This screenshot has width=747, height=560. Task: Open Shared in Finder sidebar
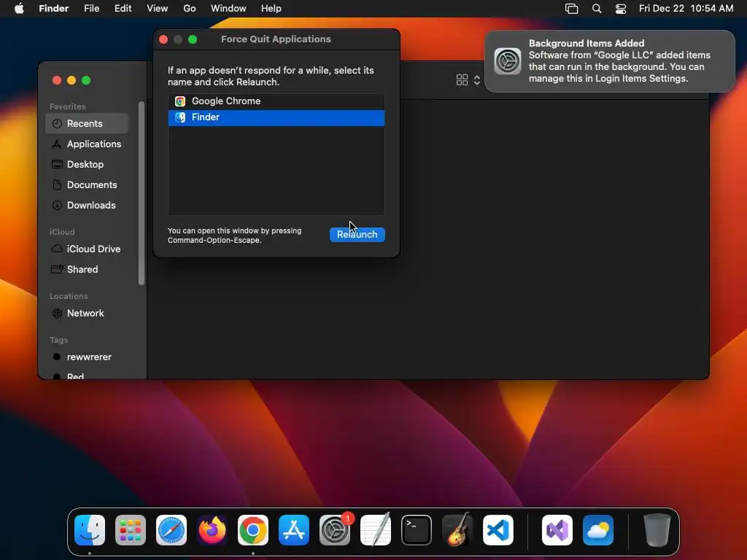coord(88,270)
